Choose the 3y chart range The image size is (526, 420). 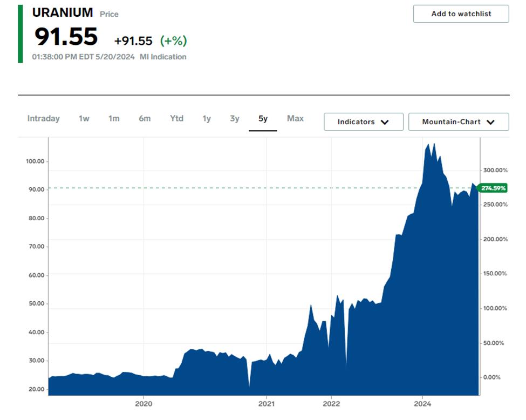coord(235,119)
